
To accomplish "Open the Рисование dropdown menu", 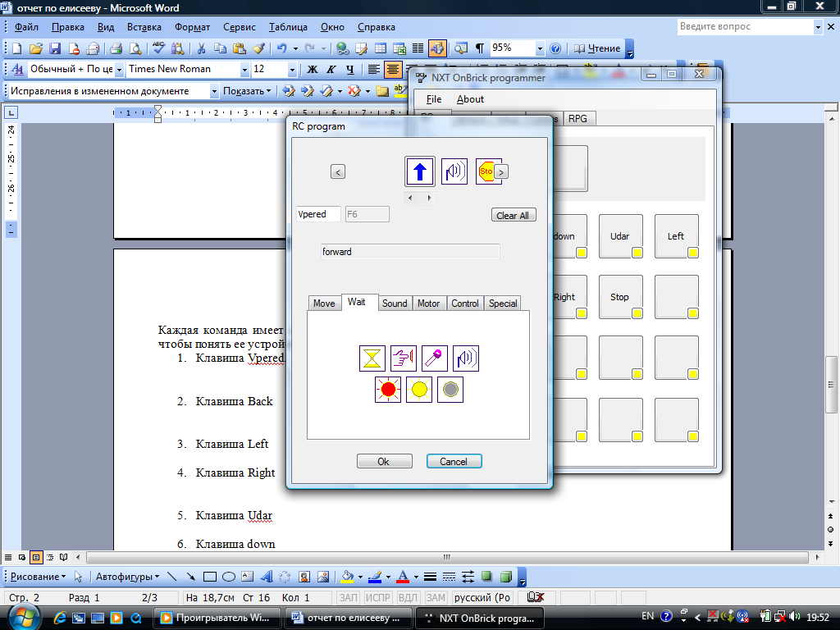I will click(x=38, y=577).
